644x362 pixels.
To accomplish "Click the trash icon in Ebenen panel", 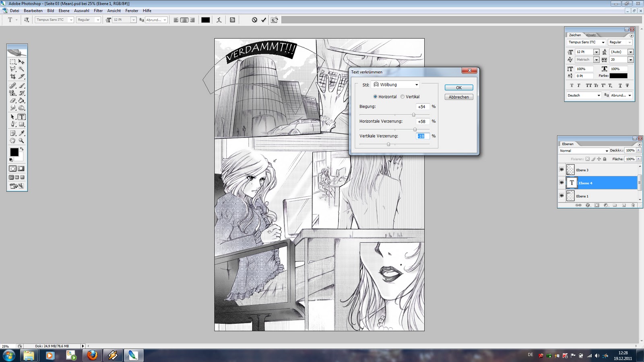I will (633, 205).
